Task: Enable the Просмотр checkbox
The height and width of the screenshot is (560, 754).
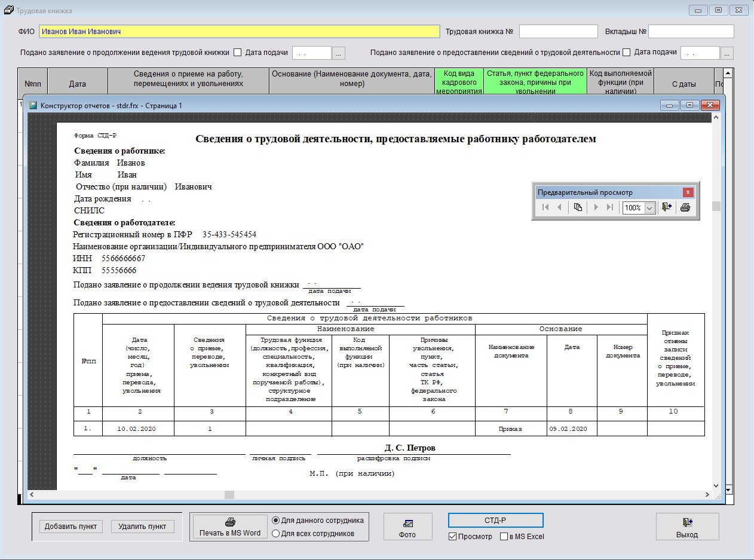Action: point(452,537)
